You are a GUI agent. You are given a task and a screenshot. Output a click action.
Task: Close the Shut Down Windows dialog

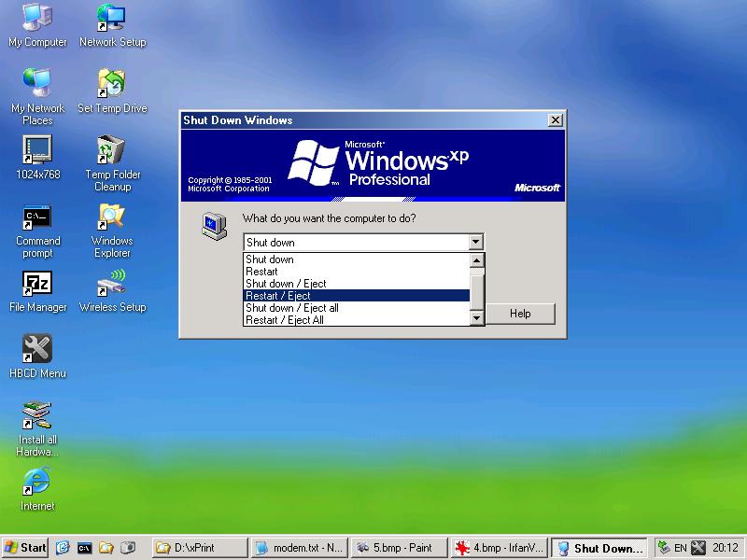(555, 120)
